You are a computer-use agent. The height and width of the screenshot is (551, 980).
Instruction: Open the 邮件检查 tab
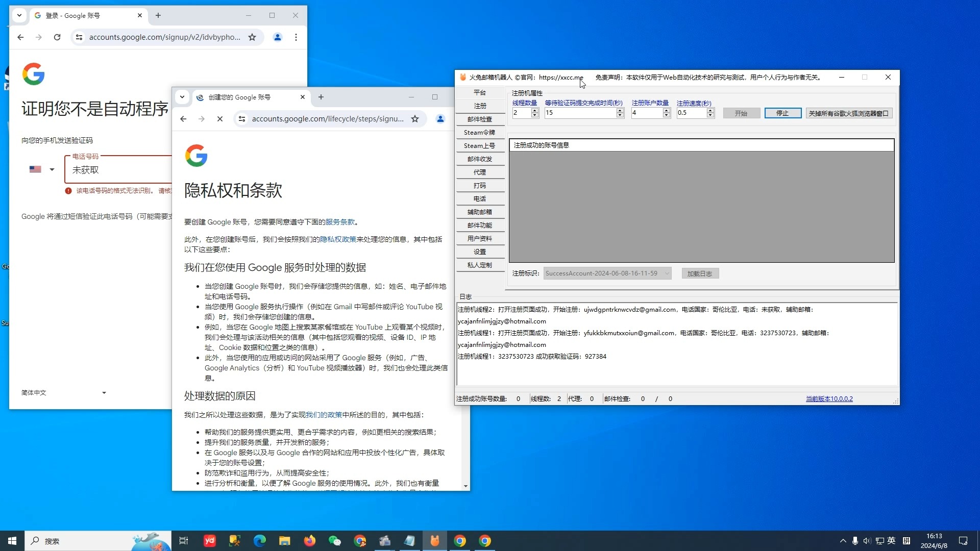(480, 119)
